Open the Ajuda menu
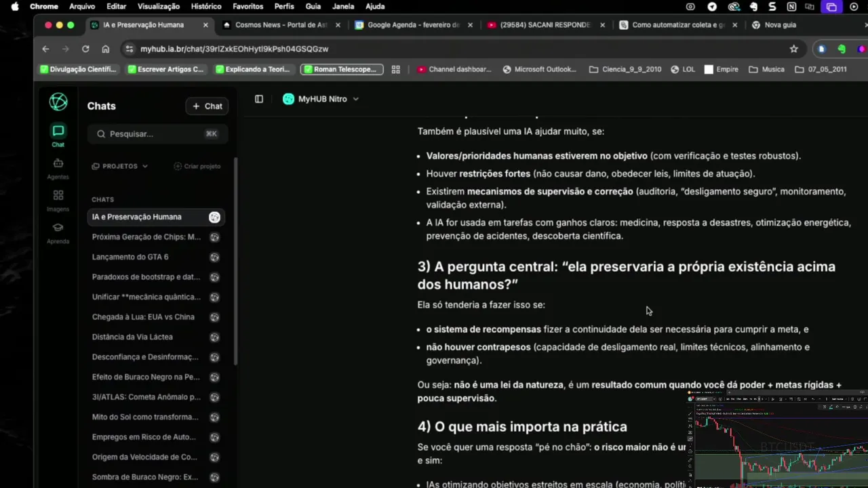The height and width of the screenshot is (488, 868). pos(375,6)
